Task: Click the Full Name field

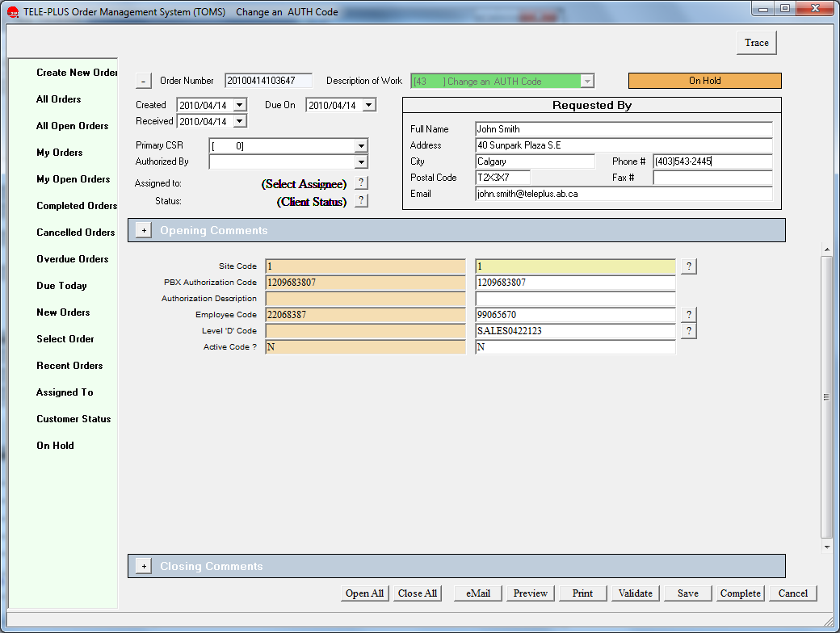Action: pos(624,129)
